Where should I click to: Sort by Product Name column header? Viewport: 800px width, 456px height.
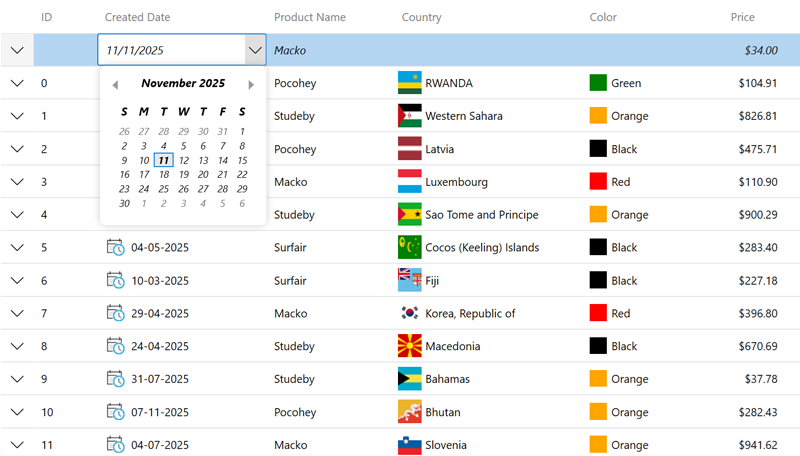pyautogui.click(x=310, y=17)
